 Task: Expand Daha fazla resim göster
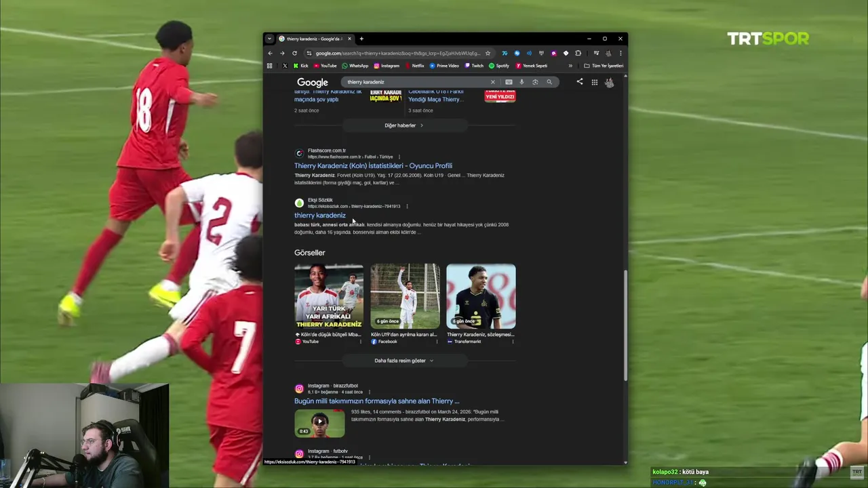point(404,361)
